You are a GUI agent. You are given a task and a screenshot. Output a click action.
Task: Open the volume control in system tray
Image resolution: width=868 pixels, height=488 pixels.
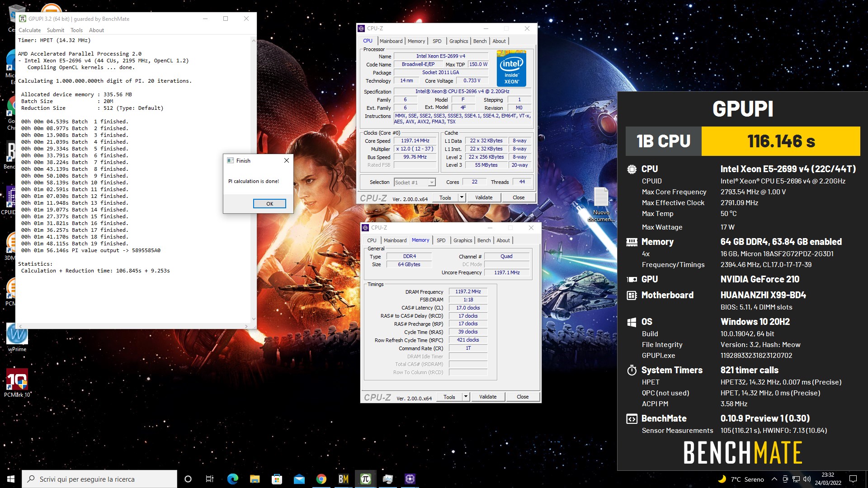point(807,479)
